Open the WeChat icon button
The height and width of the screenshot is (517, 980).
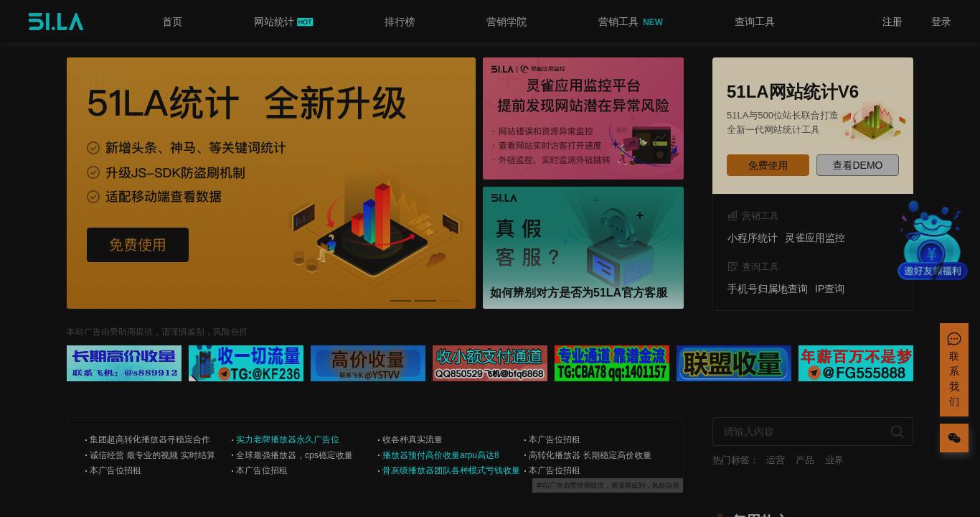(x=954, y=438)
